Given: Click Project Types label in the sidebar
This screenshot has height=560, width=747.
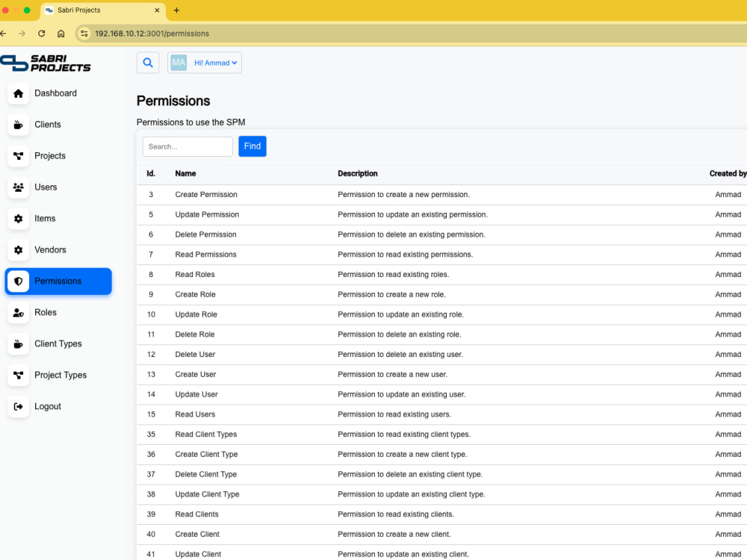Looking at the screenshot, I should (x=61, y=376).
